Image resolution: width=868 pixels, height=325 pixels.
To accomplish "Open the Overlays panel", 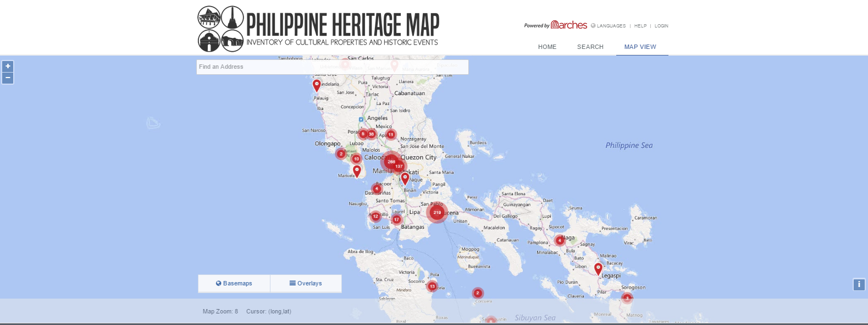I will (x=306, y=283).
